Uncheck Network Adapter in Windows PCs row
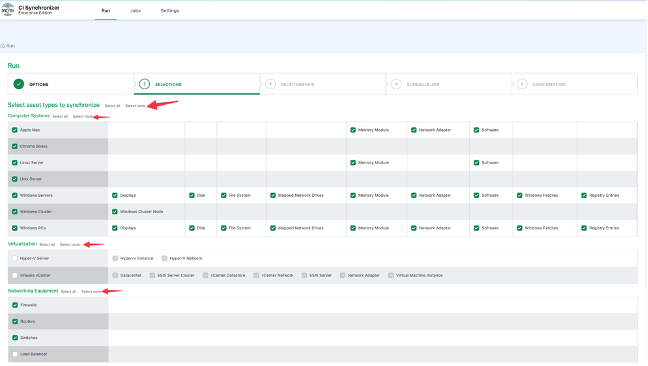648x366 pixels. tap(414, 228)
